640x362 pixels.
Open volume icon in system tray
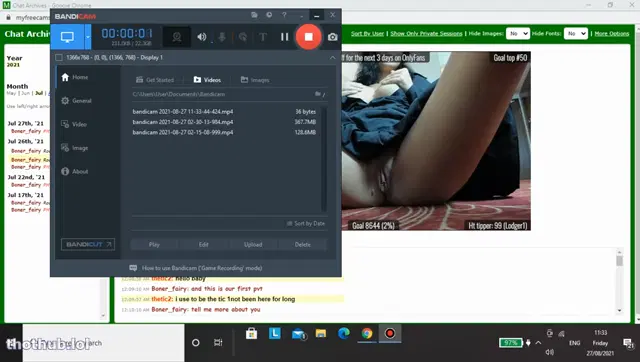(549, 352)
